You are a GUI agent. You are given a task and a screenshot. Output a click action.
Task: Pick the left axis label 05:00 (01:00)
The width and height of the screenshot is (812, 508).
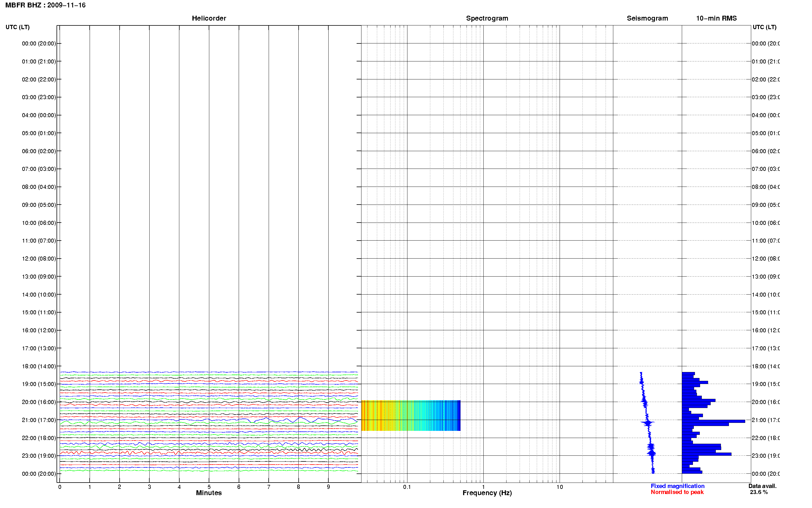click(39, 133)
